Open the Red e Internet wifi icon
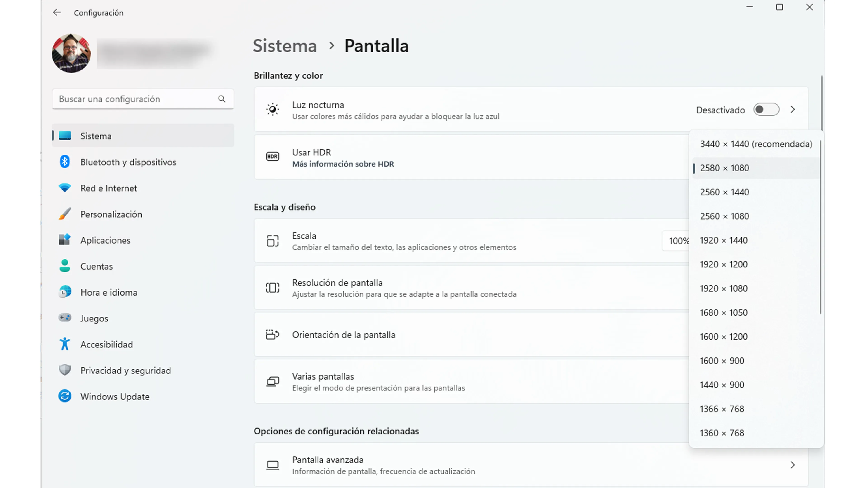The image size is (868, 488). click(65, 188)
